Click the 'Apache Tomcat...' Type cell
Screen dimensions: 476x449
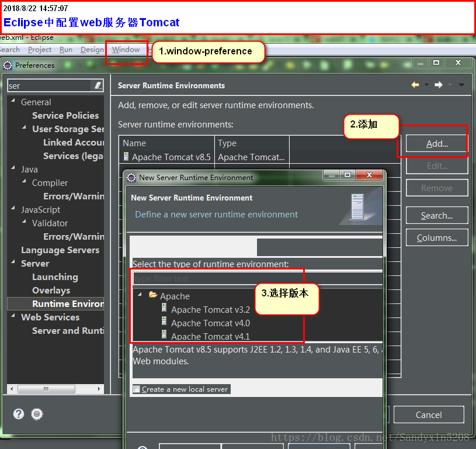(251, 157)
